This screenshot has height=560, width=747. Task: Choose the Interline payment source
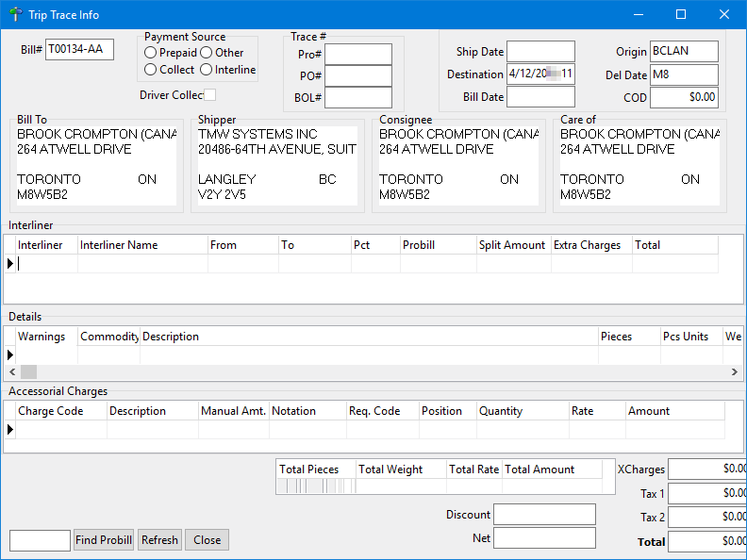pos(206,70)
